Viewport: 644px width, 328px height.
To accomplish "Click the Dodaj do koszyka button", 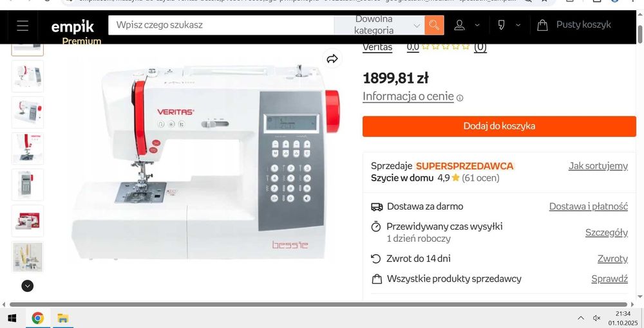I will click(x=499, y=126).
